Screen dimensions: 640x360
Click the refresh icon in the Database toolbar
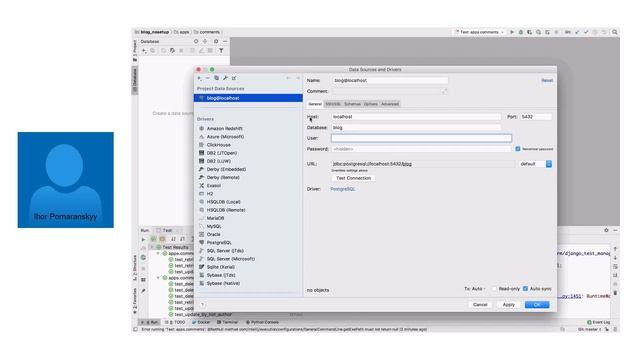[163, 51]
